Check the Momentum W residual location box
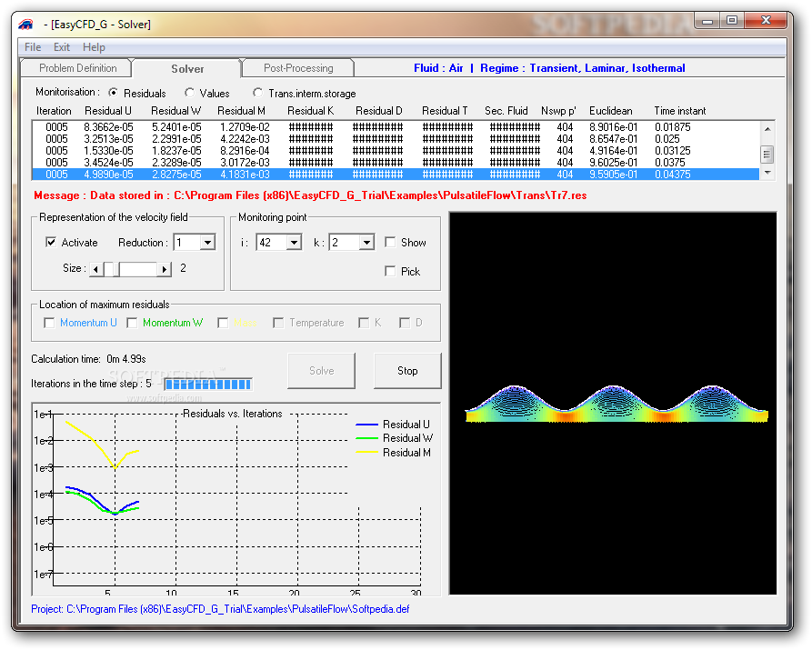Viewport: 812px width, 650px height. (x=132, y=323)
